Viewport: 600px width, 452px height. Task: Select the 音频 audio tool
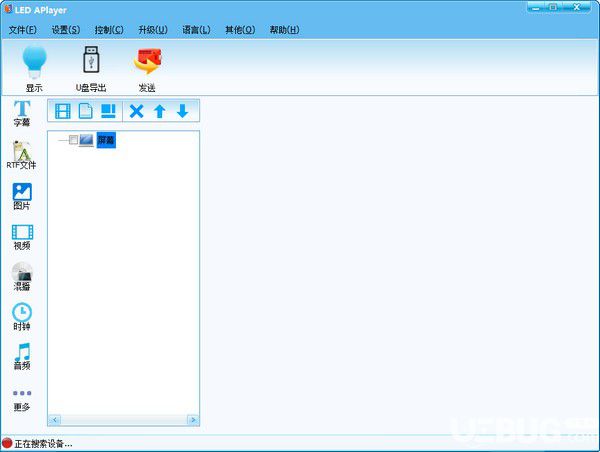coord(22,356)
